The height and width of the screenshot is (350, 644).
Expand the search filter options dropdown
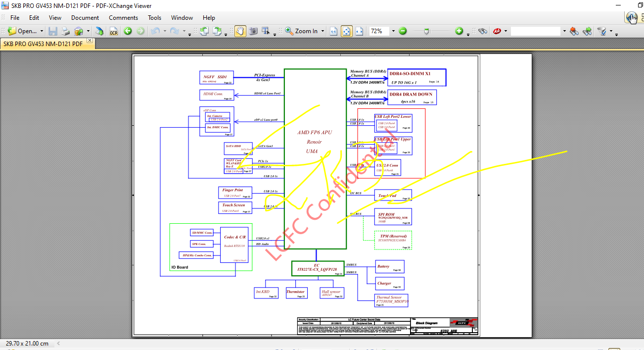click(x=611, y=31)
